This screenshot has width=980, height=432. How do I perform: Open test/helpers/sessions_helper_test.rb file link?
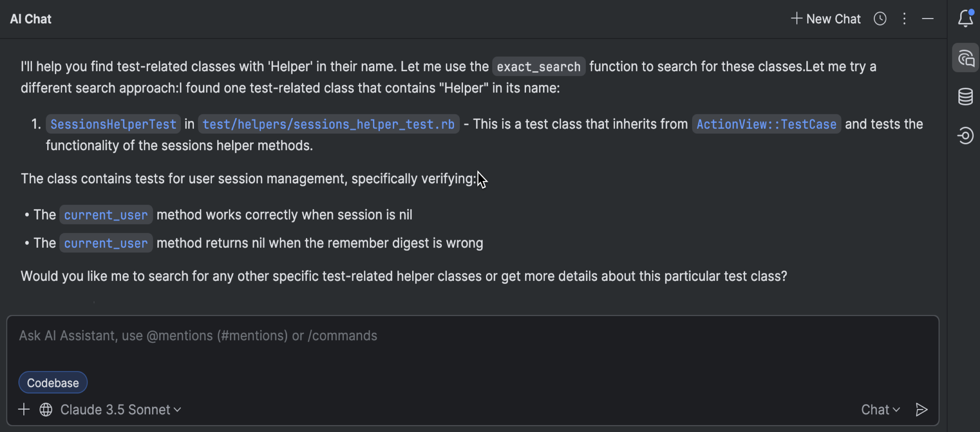pos(328,124)
